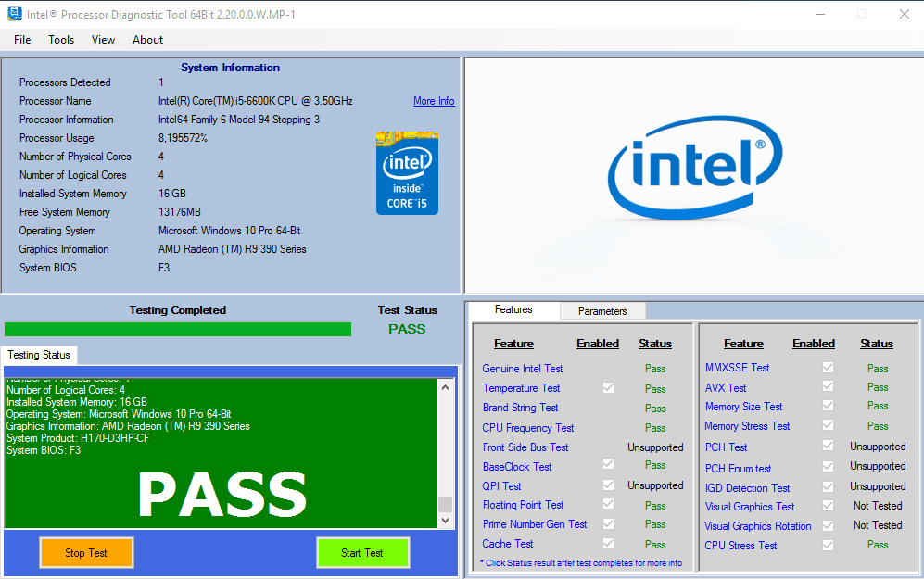Close the Intel Processor Diagnostic Tool window
The height and width of the screenshot is (579, 924).
pyautogui.click(x=904, y=14)
